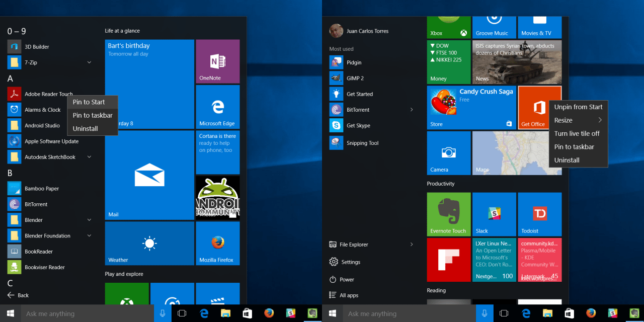
Task: Open the Xbox tile
Action: tap(449, 28)
